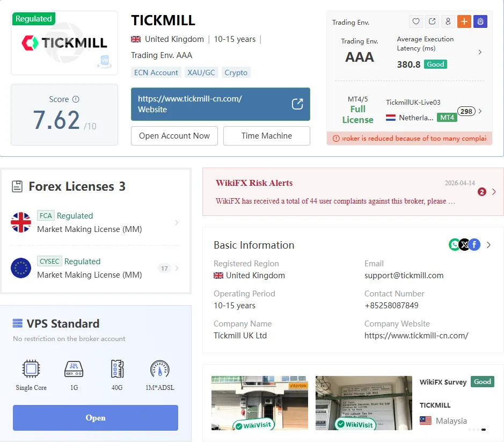Click Open Account Now button

pos(174,136)
